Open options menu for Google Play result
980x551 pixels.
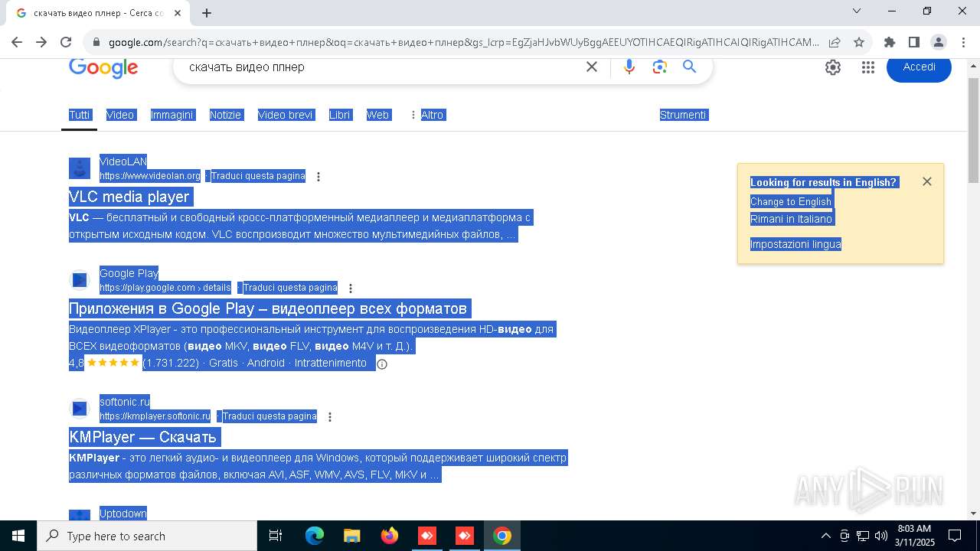[x=351, y=289]
